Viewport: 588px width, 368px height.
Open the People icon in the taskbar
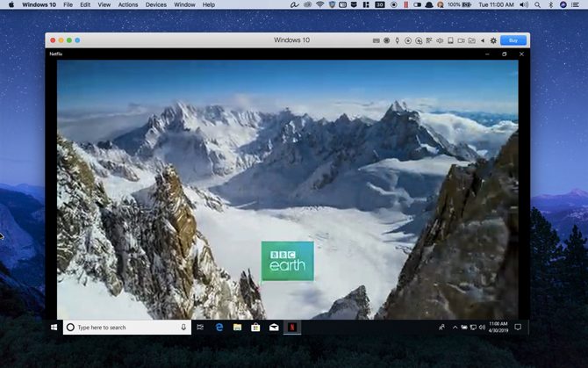(x=441, y=327)
